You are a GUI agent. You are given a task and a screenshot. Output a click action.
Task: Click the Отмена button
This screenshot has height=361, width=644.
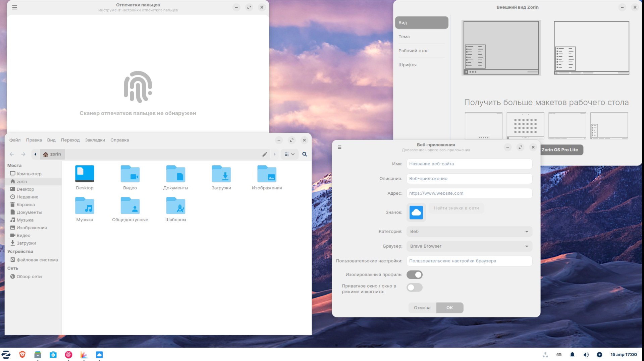[x=422, y=308]
